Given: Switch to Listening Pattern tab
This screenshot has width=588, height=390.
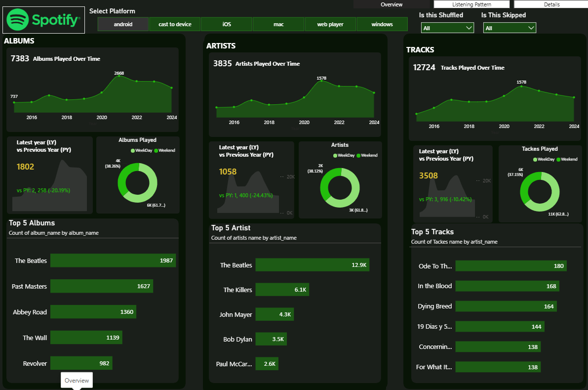Looking at the screenshot, I should pyautogui.click(x=471, y=4).
